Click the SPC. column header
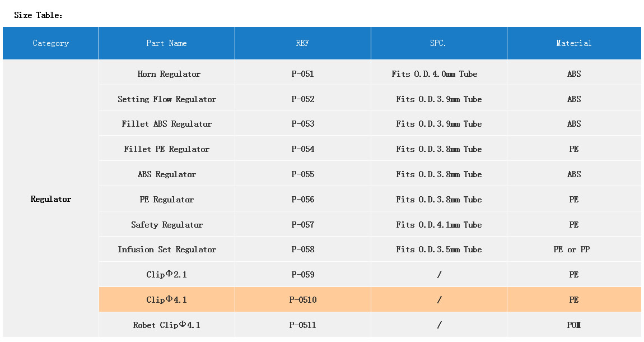644x342 pixels. 438,43
